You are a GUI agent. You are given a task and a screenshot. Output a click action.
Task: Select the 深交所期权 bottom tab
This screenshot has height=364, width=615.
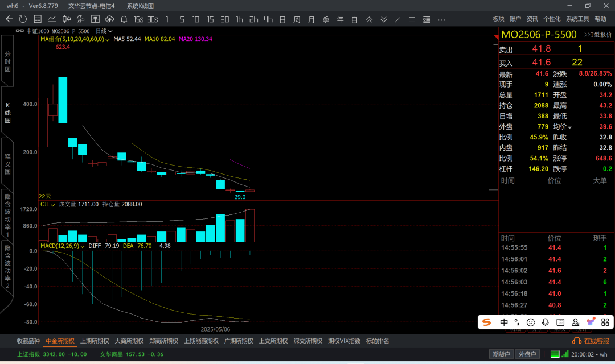tap(308, 341)
